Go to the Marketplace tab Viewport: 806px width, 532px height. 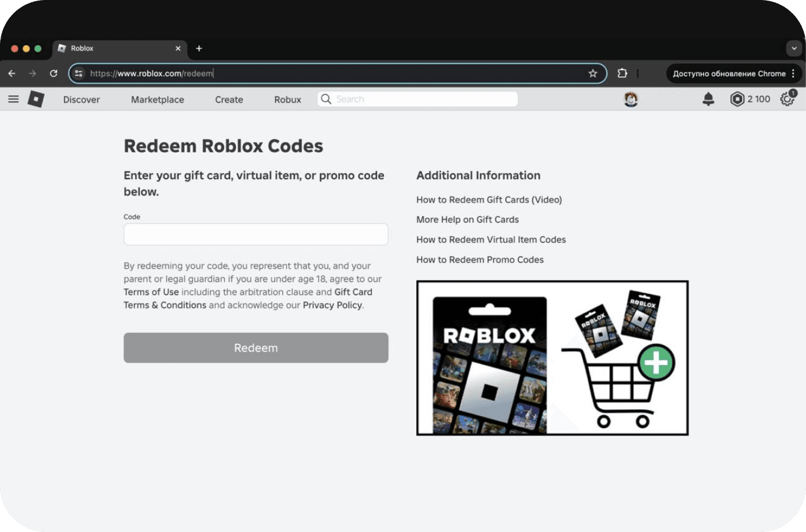coord(157,100)
